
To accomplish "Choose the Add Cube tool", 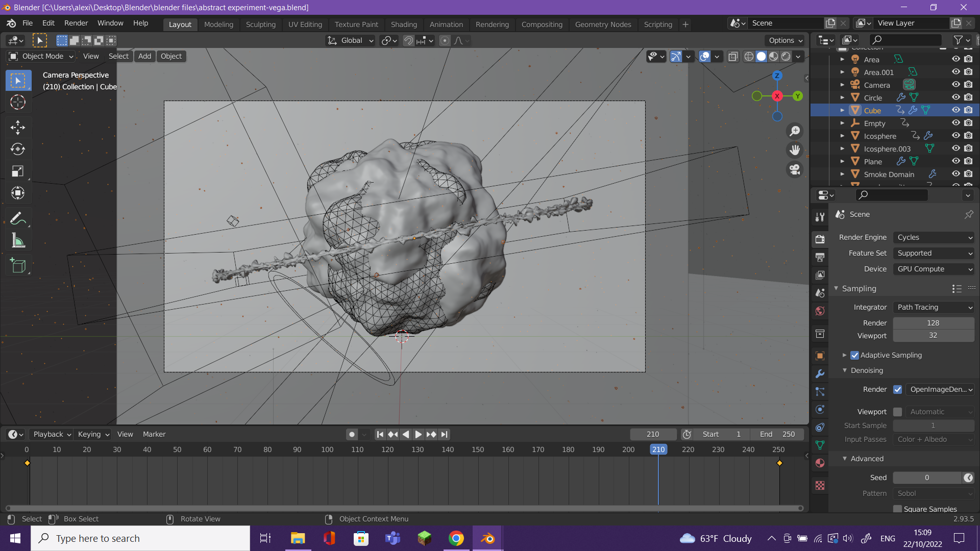I will (18, 265).
